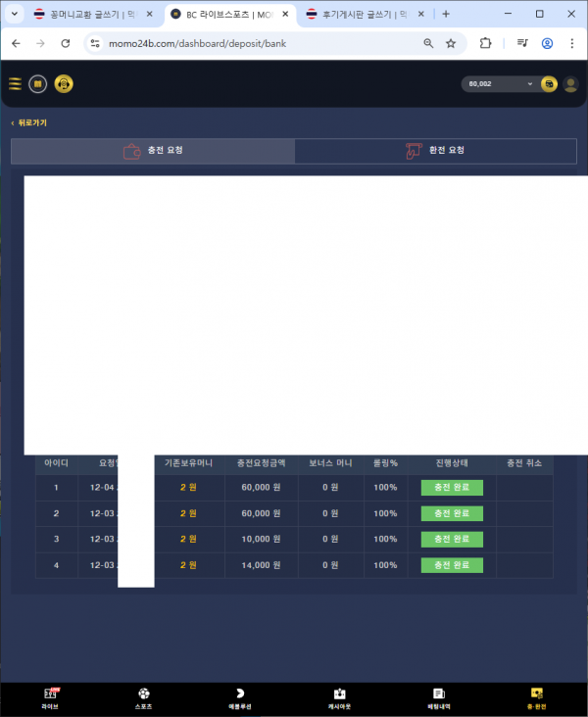This screenshot has width=588, height=717.
Task: Select 충·환전 in bottom navigation
Action: (x=536, y=698)
